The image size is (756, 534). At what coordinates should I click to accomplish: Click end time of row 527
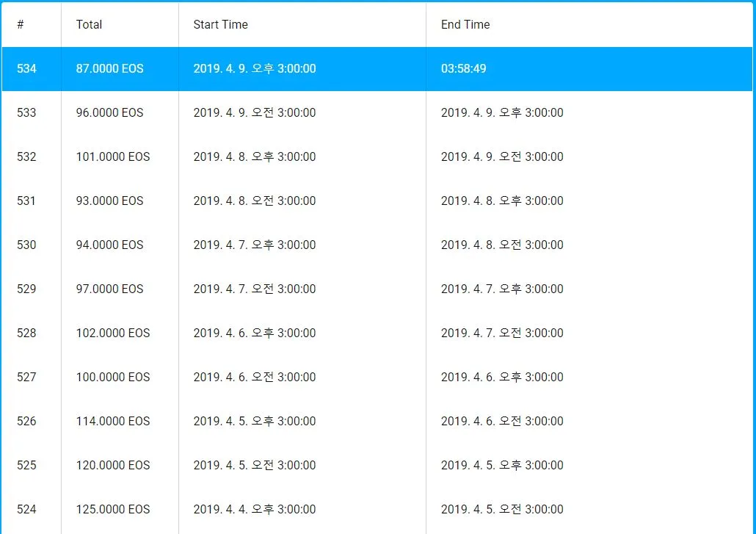tap(502, 378)
